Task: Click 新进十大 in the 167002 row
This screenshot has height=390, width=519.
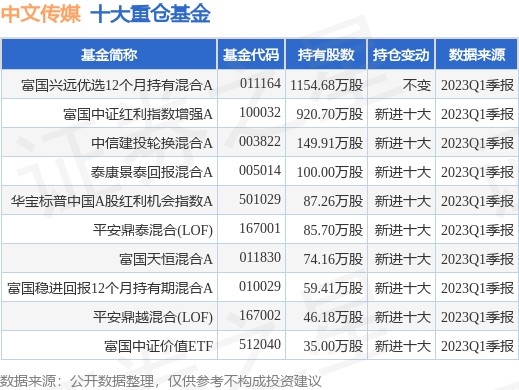Action: pos(403,317)
